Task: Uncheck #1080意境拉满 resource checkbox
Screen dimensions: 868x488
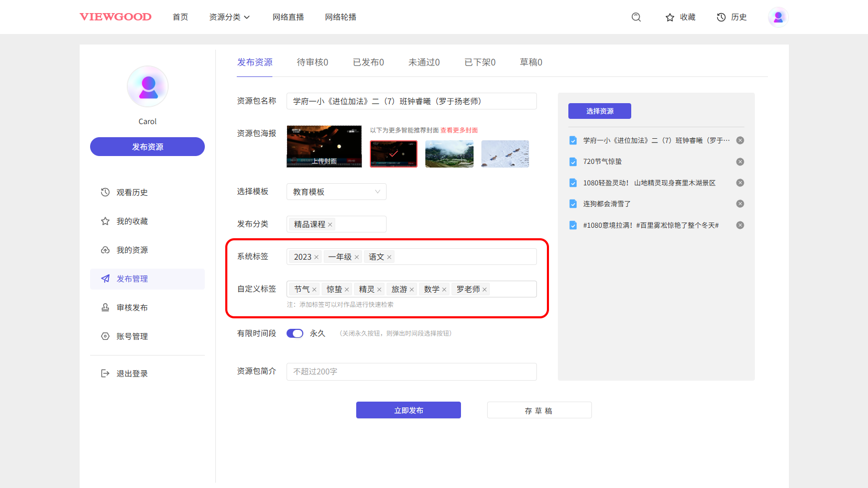Action: pyautogui.click(x=573, y=225)
